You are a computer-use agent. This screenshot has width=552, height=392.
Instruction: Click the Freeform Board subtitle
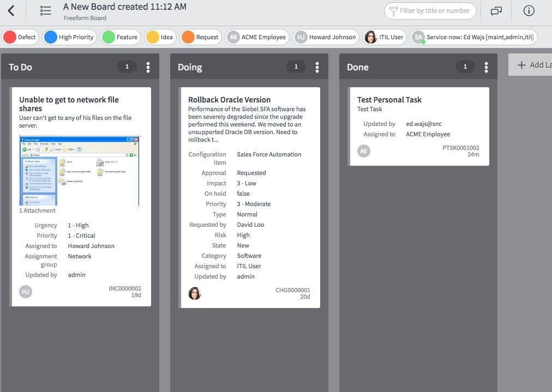(85, 18)
